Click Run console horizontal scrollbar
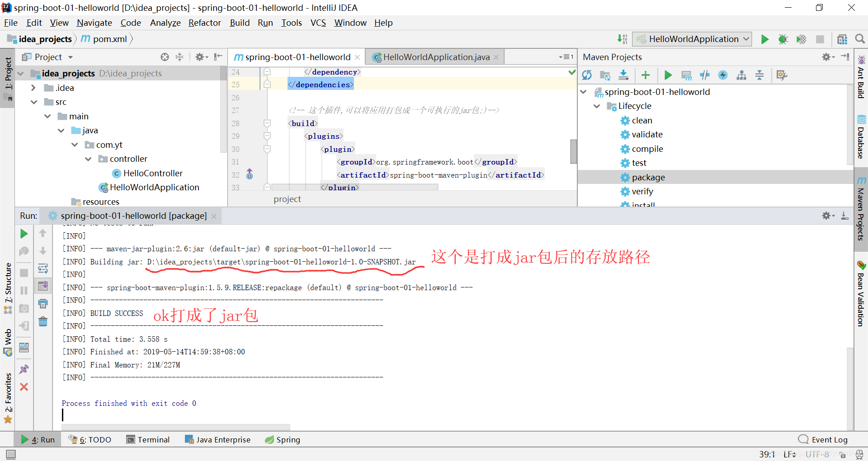868x461 pixels. pyautogui.click(x=176, y=427)
